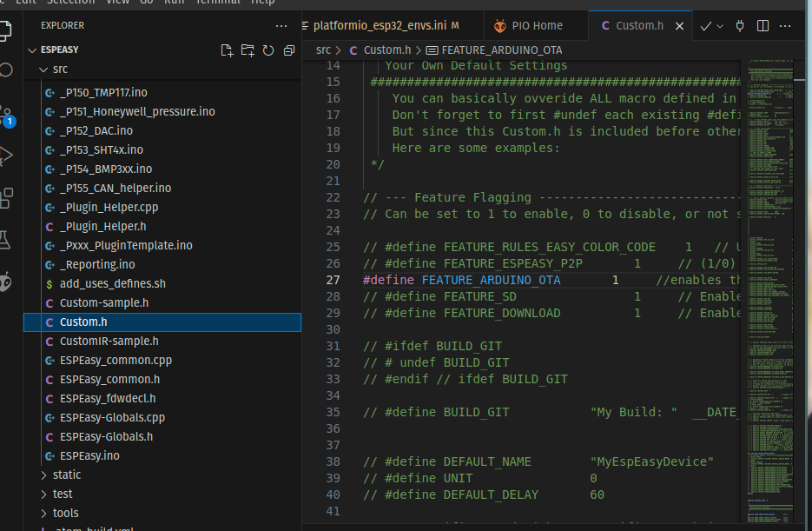
Task: Open ESPEasy-Globals.cpp file
Action: pyautogui.click(x=162, y=418)
